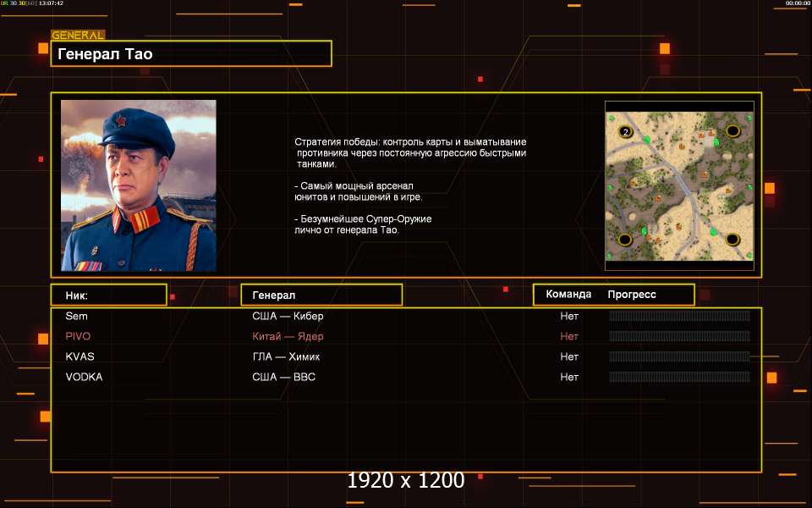Image resolution: width=812 pixels, height=508 pixels.
Task: Click the team value Нет for PIVO
Action: tap(569, 336)
